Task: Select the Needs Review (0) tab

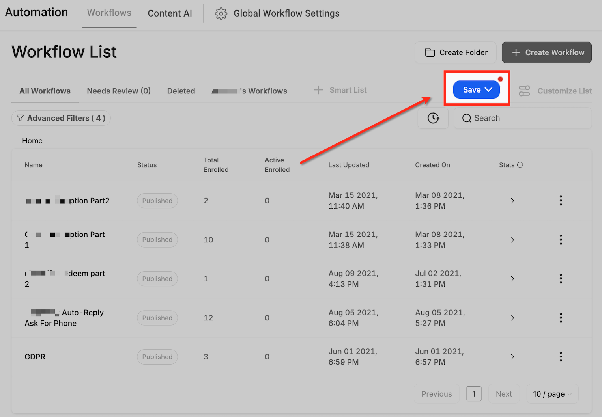Action: 119,91
